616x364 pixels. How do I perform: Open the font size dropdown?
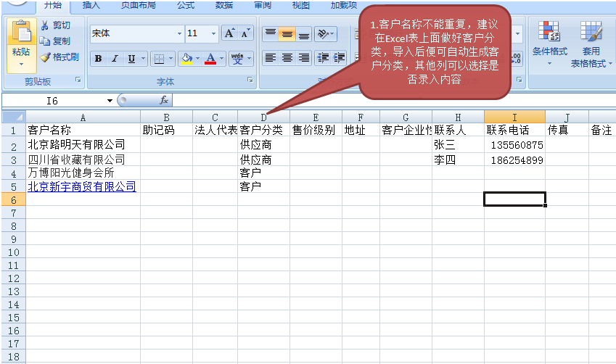[213, 33]
